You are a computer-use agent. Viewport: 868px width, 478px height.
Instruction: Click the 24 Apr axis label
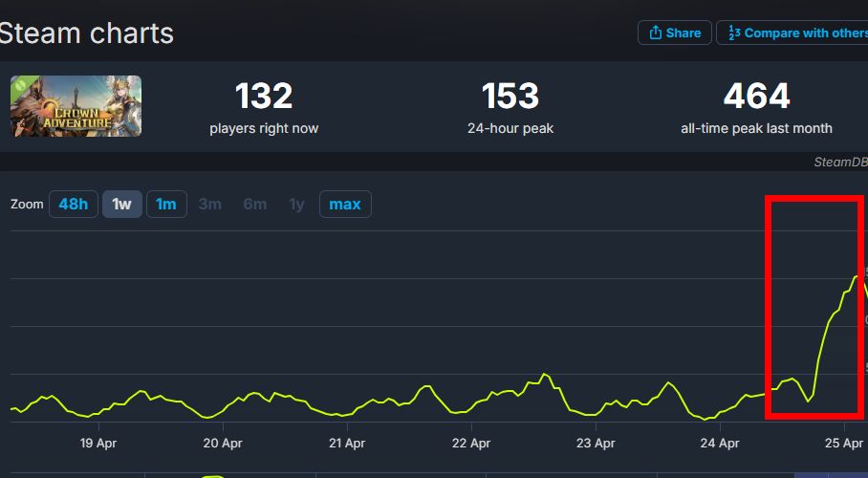click(720, 443)
